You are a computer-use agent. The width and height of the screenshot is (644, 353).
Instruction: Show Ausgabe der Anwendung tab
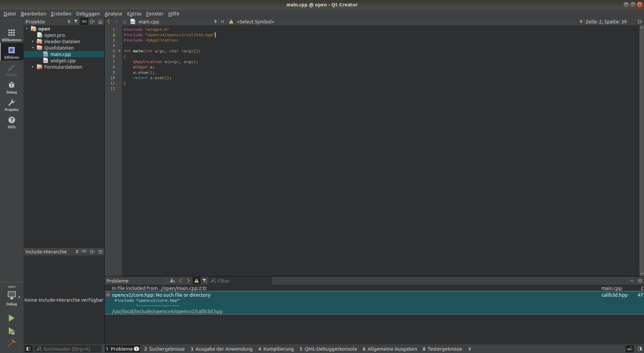tap(221, 349)
